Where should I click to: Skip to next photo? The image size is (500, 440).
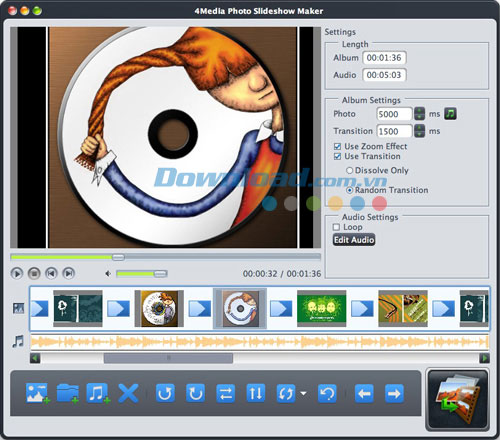[x=69, y=274]
